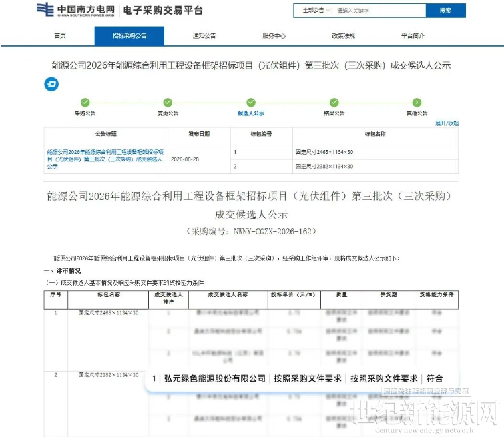Click the keyword search input field
This screenshot has width=504, height=437.
380,11
